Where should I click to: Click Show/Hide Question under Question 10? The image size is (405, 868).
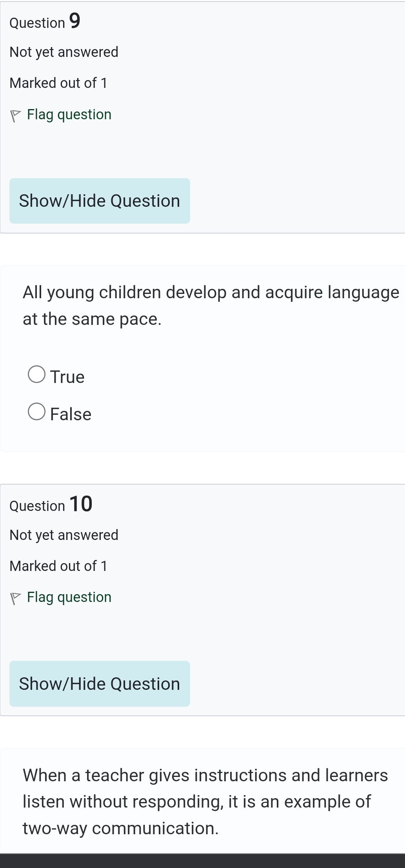99,684
